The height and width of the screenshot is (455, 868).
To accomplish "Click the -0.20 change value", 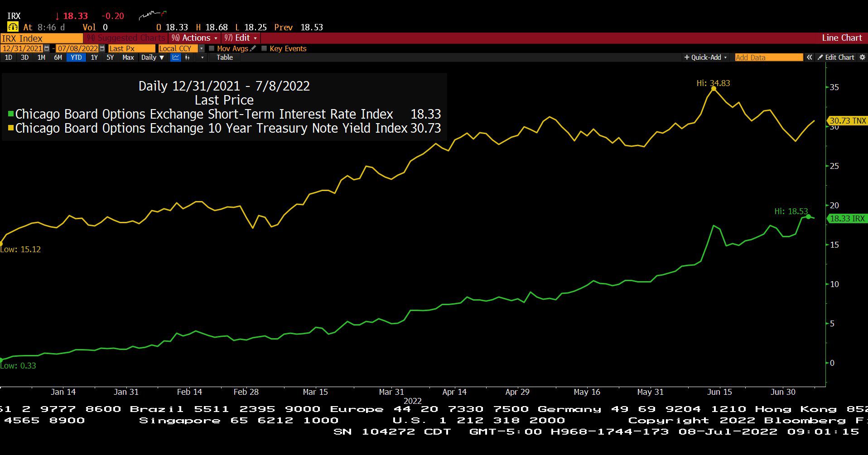I will 112,16.
